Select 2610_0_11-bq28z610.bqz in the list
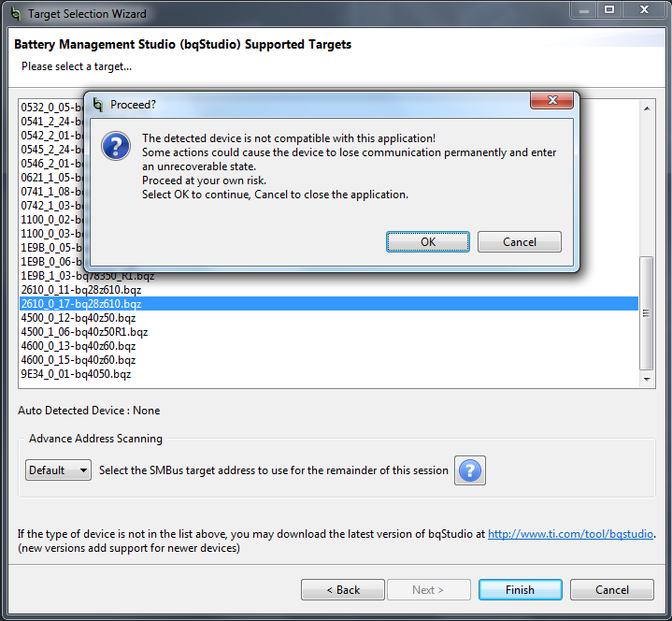Viewport: 672px width, 621px height. pyautogui.click(x=329, y=290)
